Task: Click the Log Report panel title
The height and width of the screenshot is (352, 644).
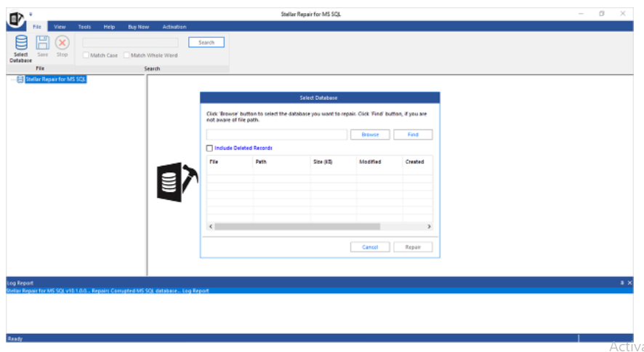Action: point(20,283)
